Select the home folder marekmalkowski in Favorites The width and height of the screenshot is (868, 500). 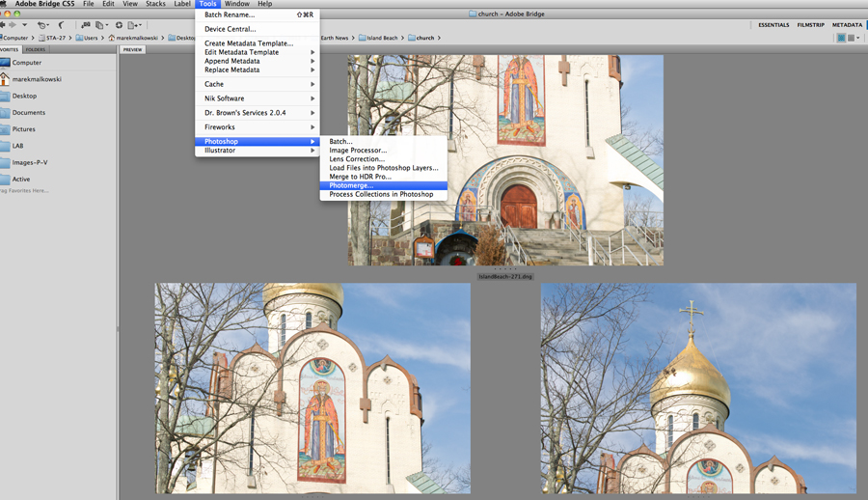click(36, 79)
